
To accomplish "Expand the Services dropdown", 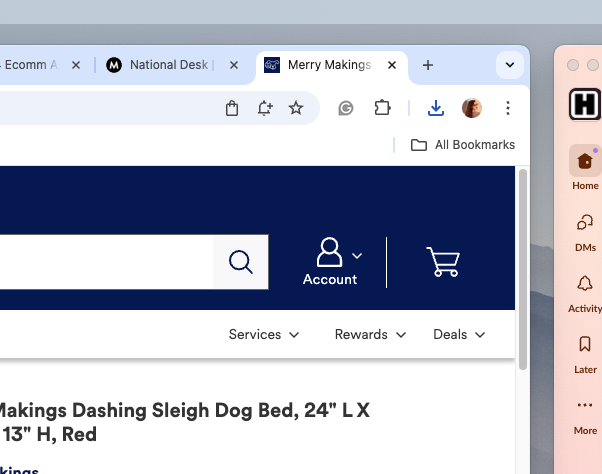I will 264,334.
